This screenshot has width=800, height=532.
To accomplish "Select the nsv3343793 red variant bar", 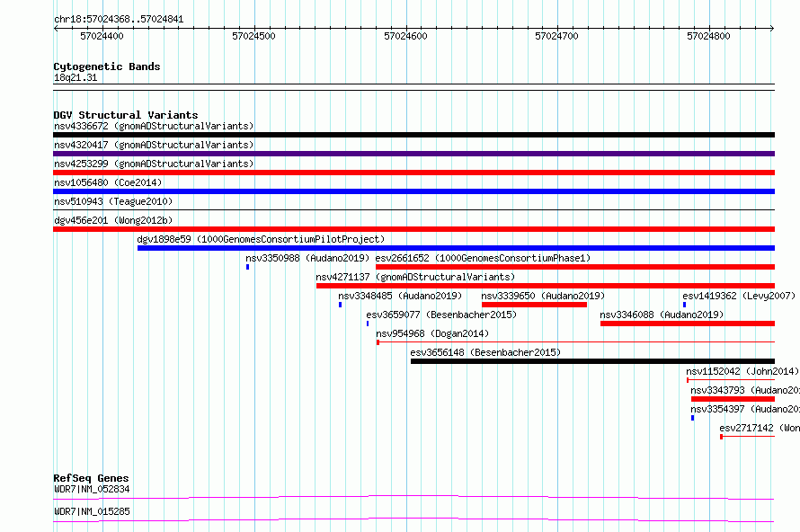I will (733, 399).
